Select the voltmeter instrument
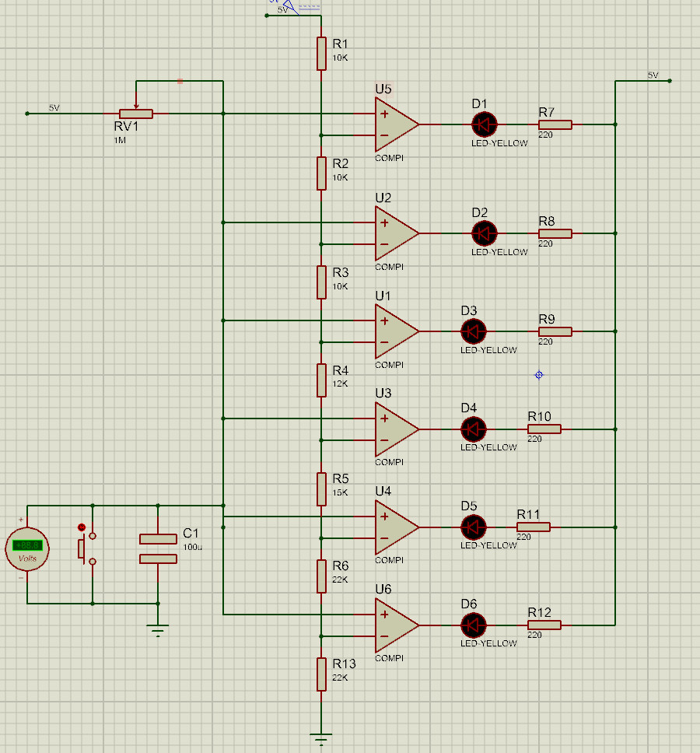Viewport: 700px width, 753px height. pyautogui.click(x=27, y=549)
